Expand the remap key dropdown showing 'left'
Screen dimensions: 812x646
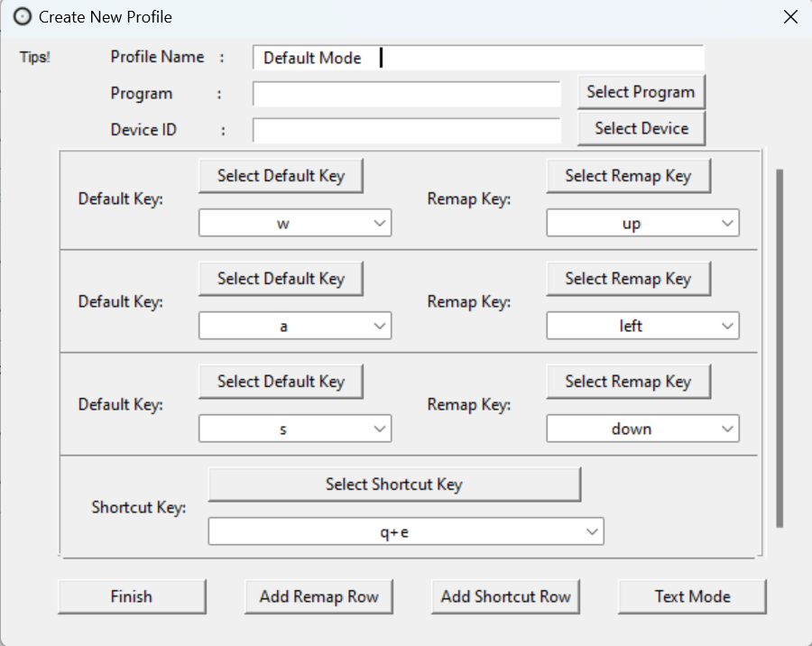(642, 327)
